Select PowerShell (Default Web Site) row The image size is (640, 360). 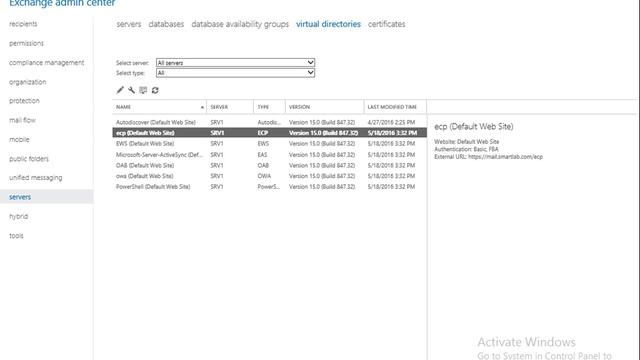pyautogui.click(x=269, y=187)
